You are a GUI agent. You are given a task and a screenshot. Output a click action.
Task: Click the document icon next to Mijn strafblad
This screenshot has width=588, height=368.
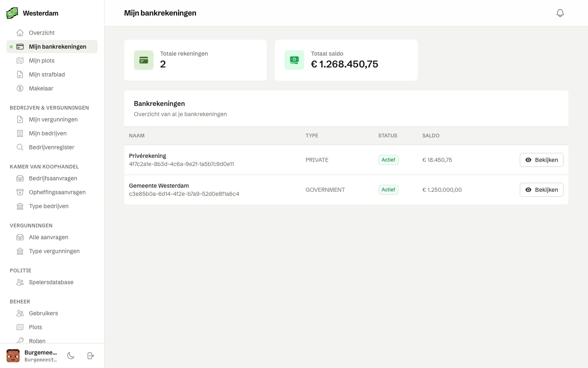(20, 74)
